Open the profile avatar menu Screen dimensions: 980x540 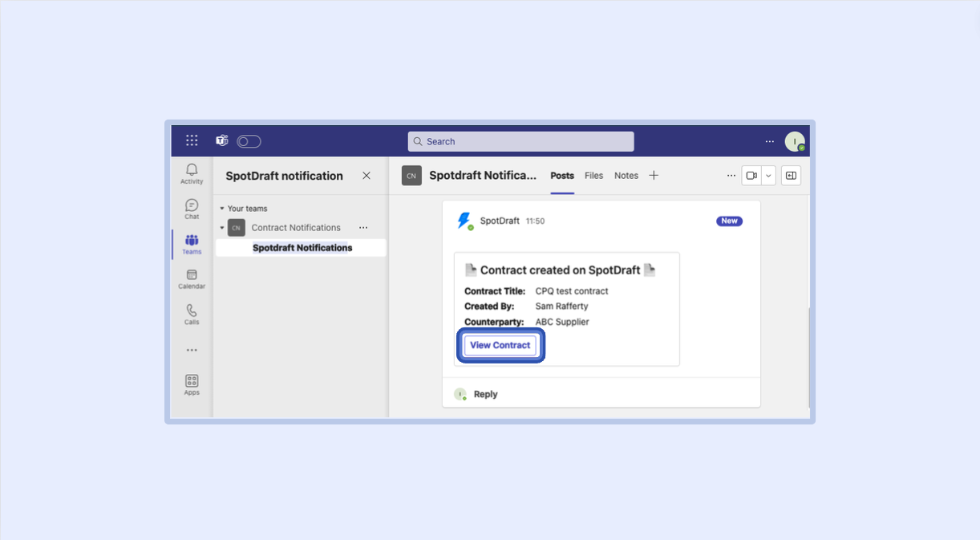pos(795,141)
